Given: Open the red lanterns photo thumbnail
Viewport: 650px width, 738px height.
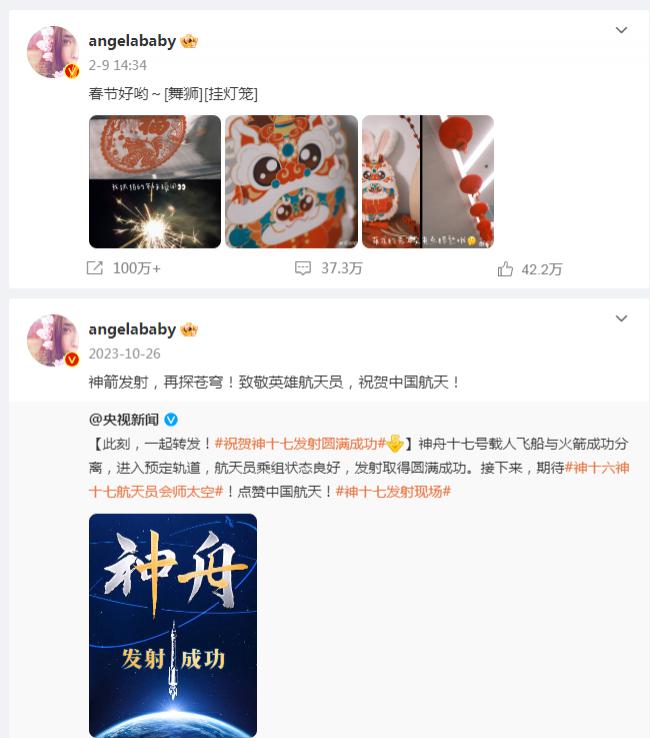Looking at the screenshot, I should tap(428, 182).
